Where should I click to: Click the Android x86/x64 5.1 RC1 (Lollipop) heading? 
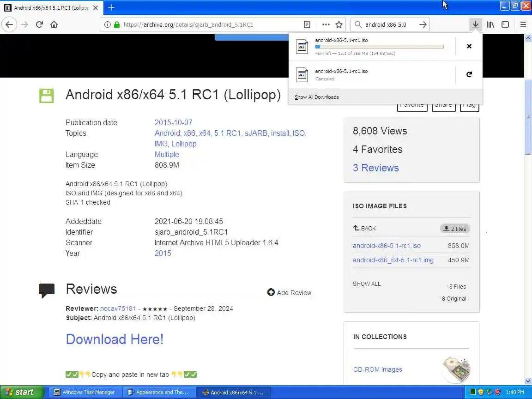click(x=173, y=95)
